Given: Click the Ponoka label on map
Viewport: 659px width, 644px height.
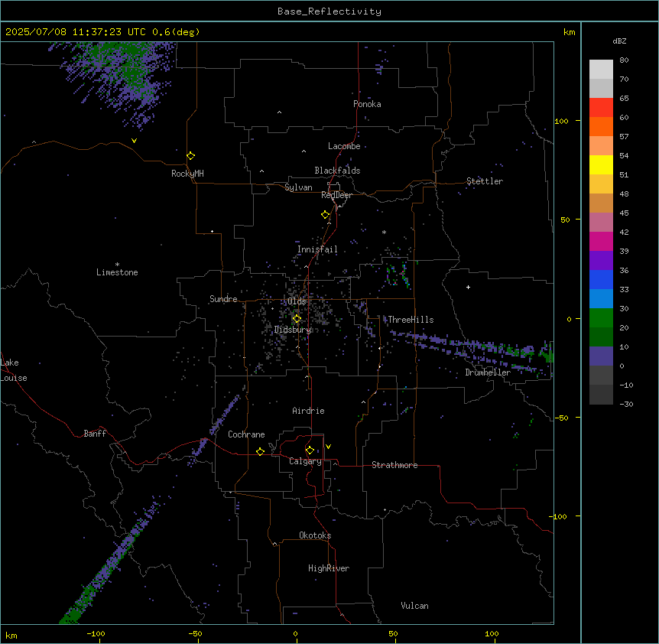Looking at the screenshot, I should pyautogui.click(x=367, y=104).
